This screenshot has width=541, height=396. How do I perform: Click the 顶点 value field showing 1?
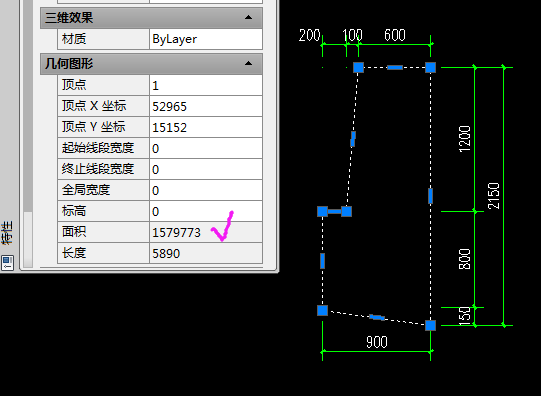[x=206, y=85]
